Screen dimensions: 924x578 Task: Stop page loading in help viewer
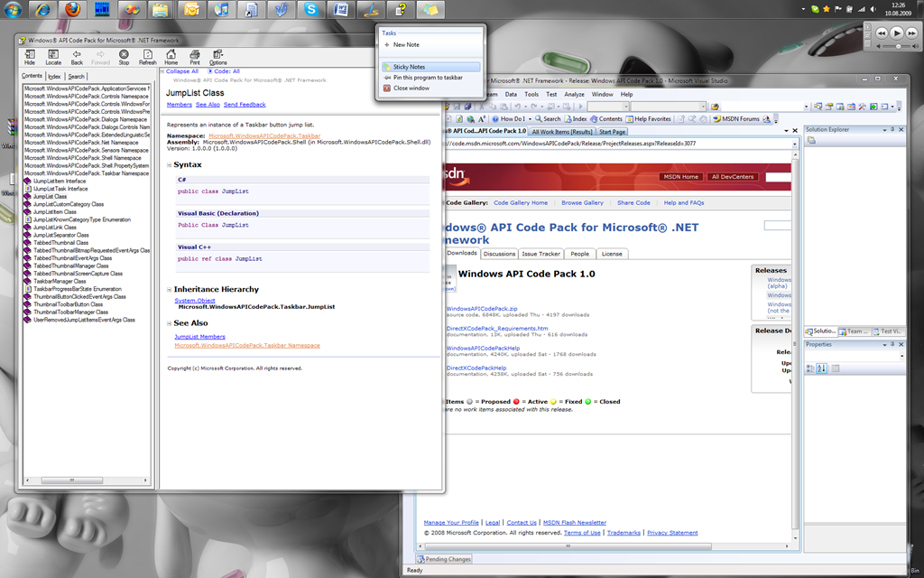coord(124,57)
